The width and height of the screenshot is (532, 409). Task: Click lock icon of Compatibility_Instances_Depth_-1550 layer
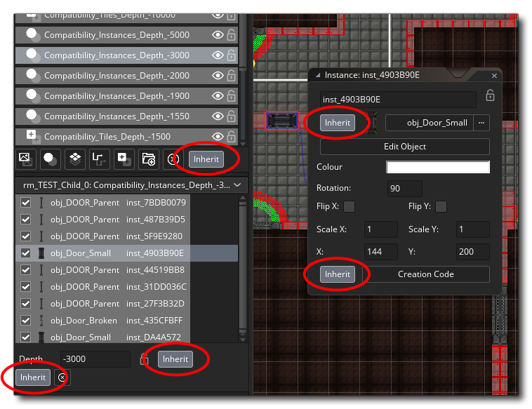[x=232, y=116]
